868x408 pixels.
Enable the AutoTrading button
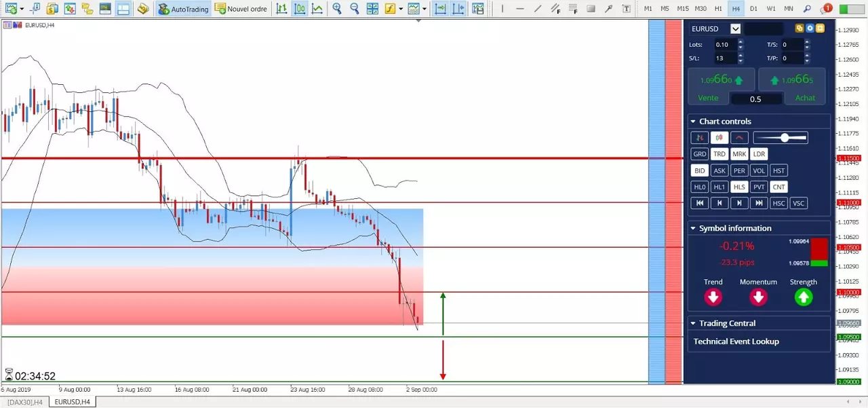click(183, 9)
